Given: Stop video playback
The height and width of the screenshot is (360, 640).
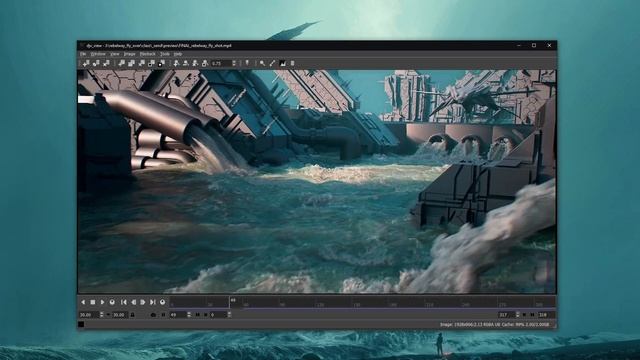Looking at the screenshot, I should pos(93,302).
